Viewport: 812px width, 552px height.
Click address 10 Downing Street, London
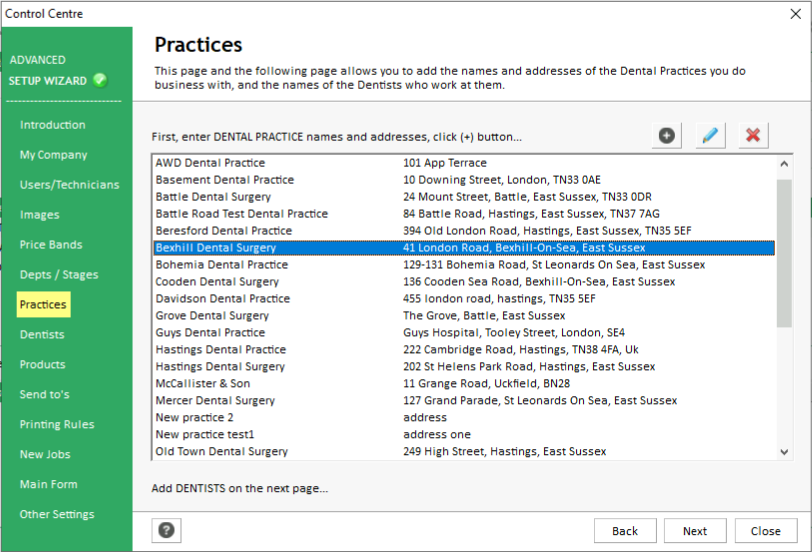click(502, 180)
